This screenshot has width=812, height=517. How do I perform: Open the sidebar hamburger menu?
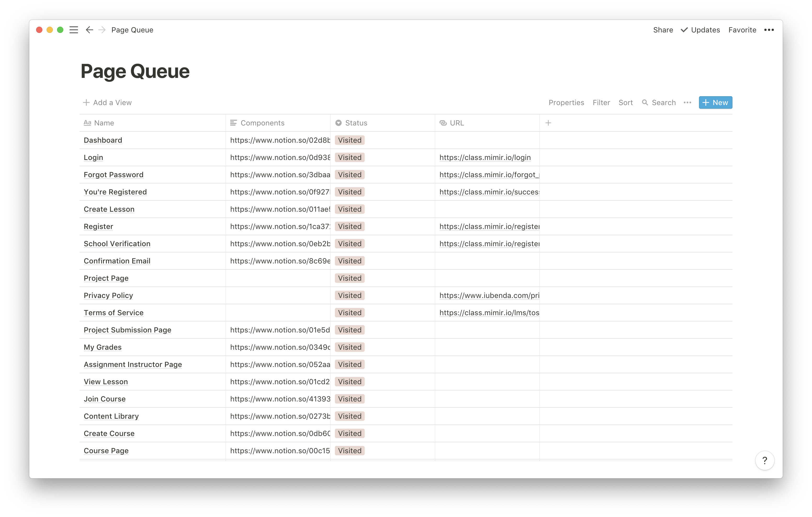pyautogui.click(x=74, y=30)
